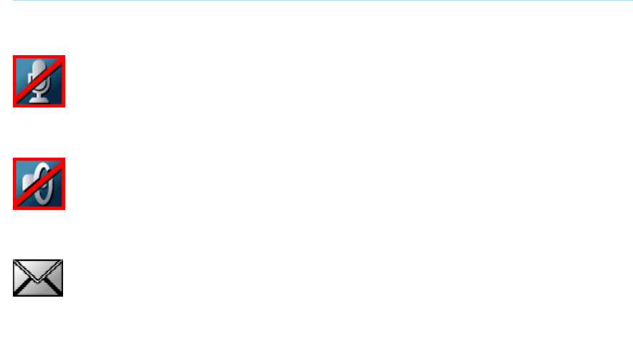Click the muted microphone icon
Viewport: 633px width, 364px height.
[x=39, y=81]
